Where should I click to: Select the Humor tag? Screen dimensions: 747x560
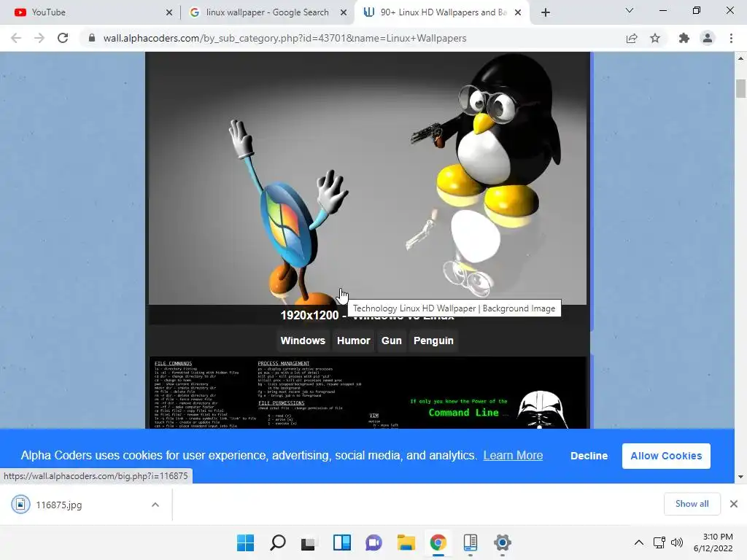pos(354,341)
